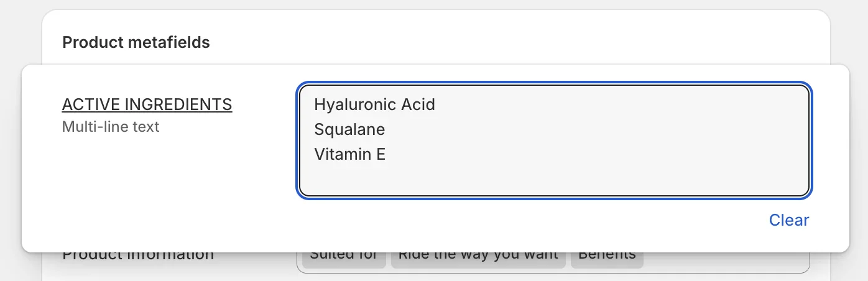Click the letter "E" after Vitamin
The width and height of the screenshot is (868, 281).
point(381,154)
